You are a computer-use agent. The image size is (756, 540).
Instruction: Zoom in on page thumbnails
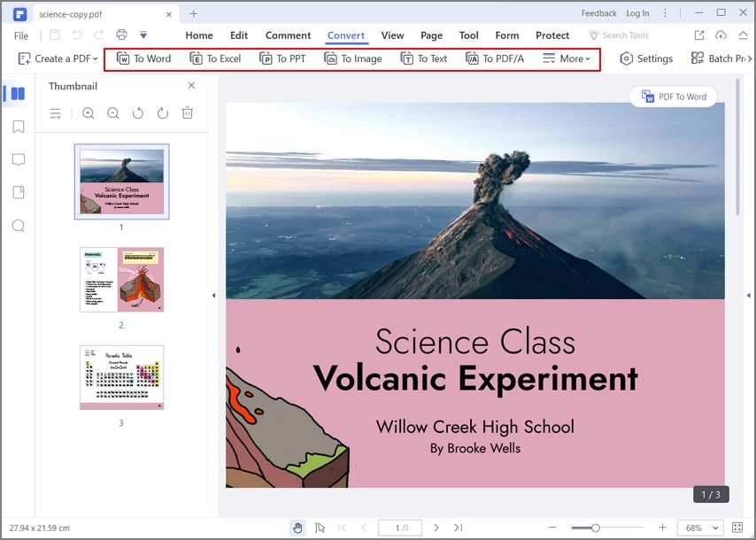[88, 113]
